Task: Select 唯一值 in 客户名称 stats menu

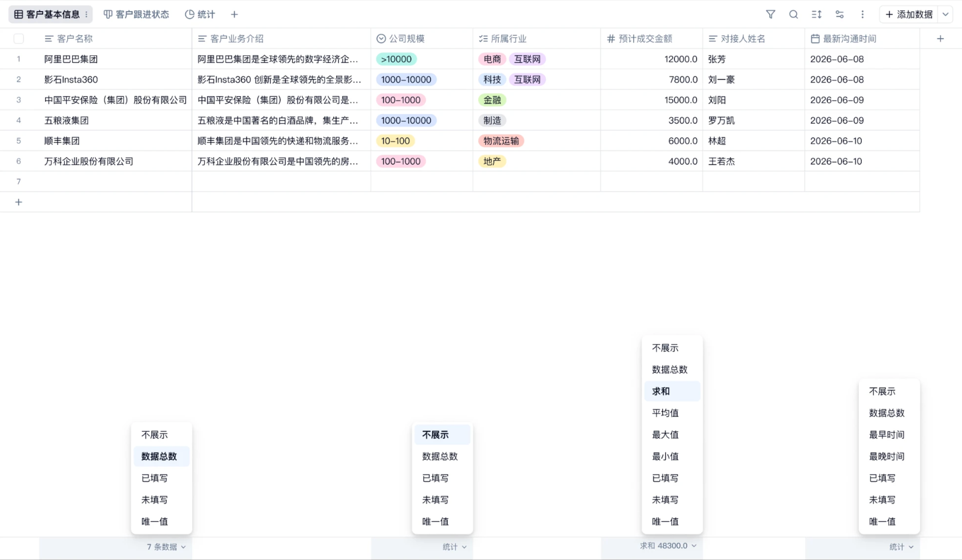Action: click(161, 521)
